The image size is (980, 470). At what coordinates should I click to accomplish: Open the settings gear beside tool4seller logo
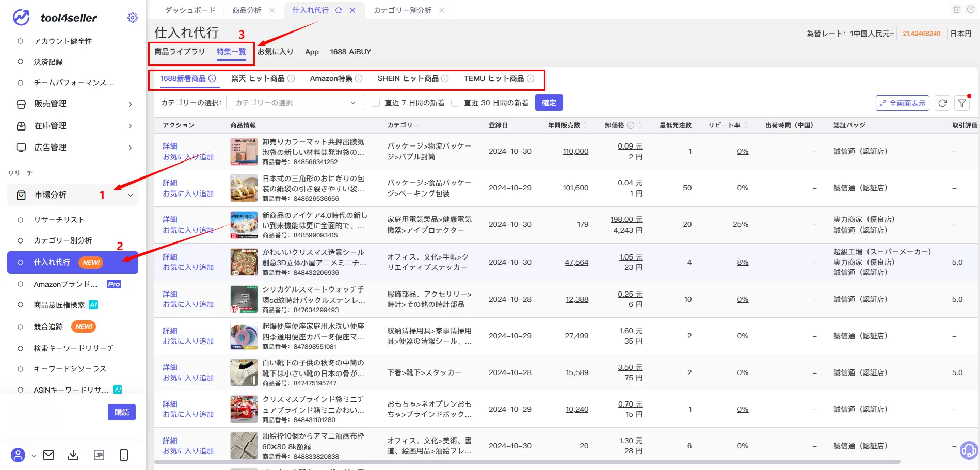[x=133, y=18]
